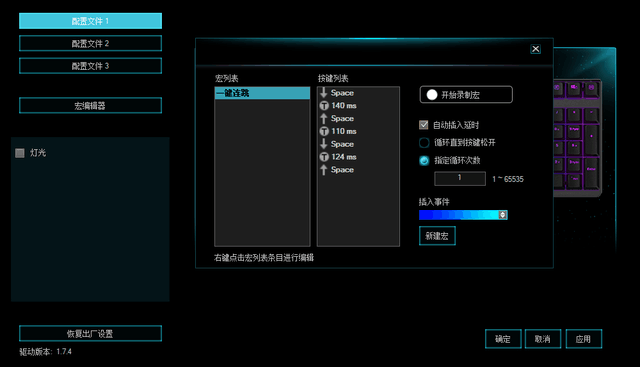
Task: Click the 新建宏 button
Action: (437, 236)
